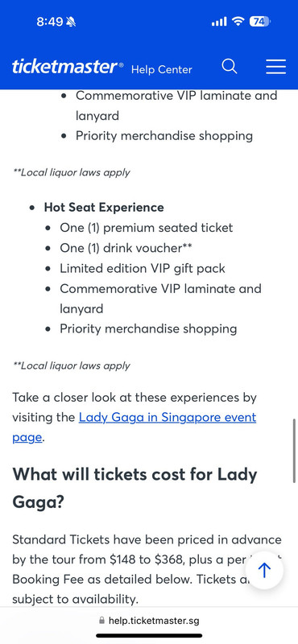Click the second 'Local liquor laws apply' note
298x644 pixels.
point(72,365)
